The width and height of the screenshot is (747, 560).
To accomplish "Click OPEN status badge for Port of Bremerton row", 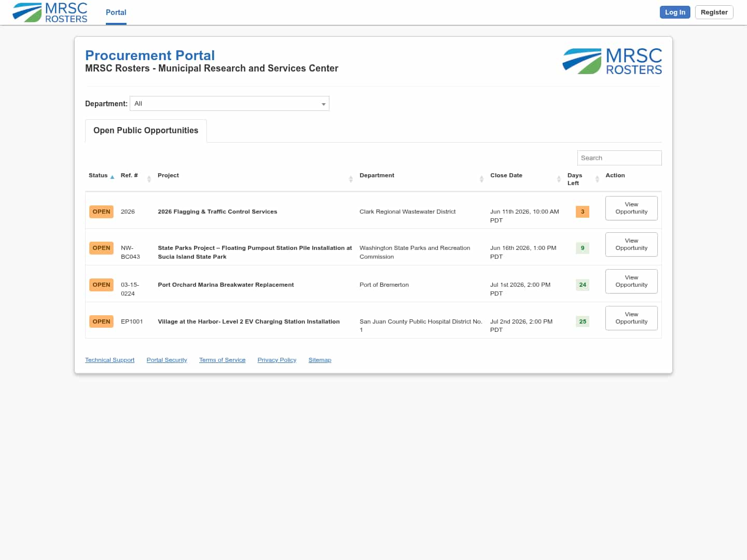I will tap(101, 285).
